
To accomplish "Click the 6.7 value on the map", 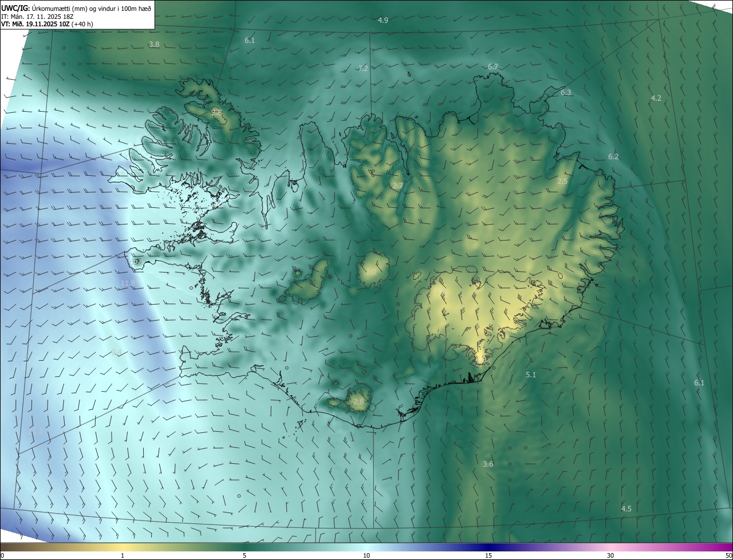I will click(x=493, y=67).
